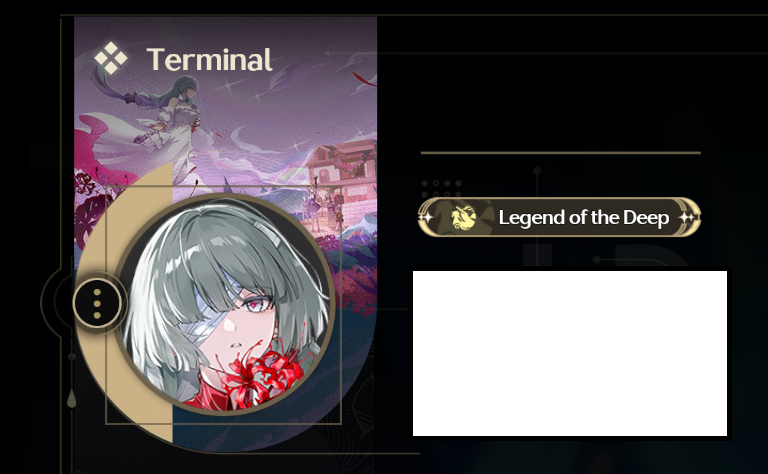Click the Terminal heading text
Image resolution: width=768 pixels, height=474 pixels.
tap(209, 60)
